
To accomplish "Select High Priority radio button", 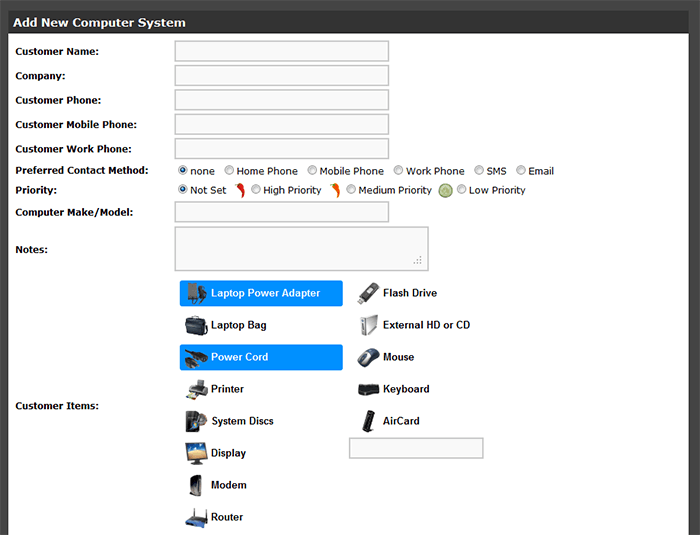I will 256,189.
